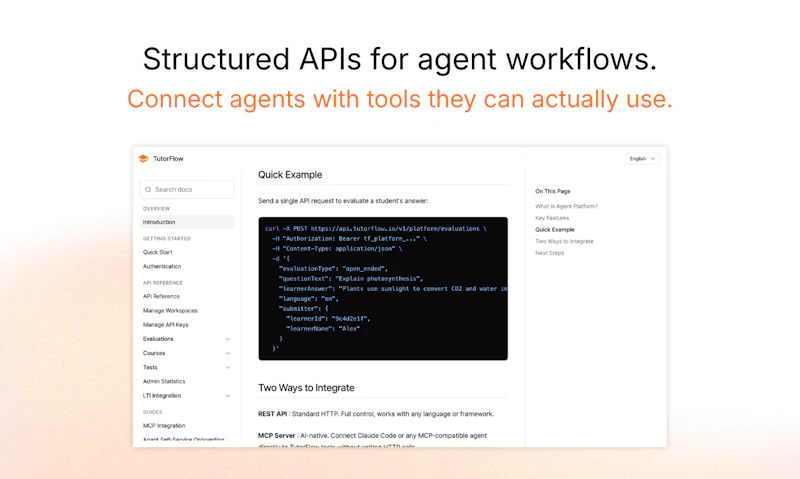Open the Courses section
The width and height of the screenshot is (800, 479).
pyautogui.click(x=154, y=353)
